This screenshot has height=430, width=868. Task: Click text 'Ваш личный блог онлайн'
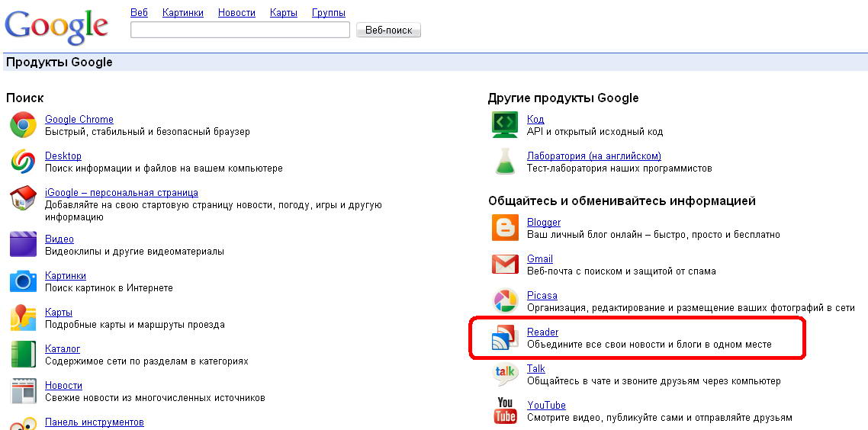(x=583, y=235)
